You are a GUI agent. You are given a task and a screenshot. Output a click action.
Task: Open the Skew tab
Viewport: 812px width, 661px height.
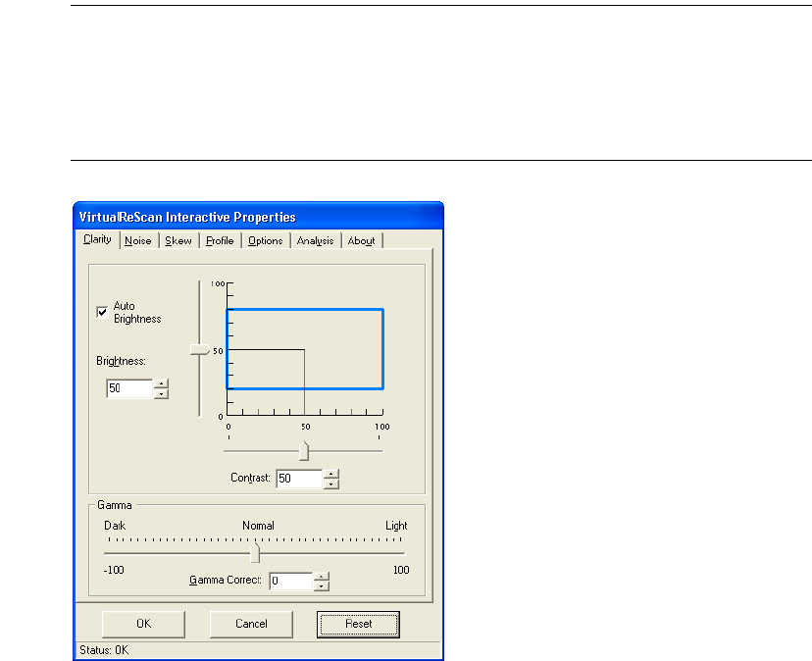click(178, 241)
